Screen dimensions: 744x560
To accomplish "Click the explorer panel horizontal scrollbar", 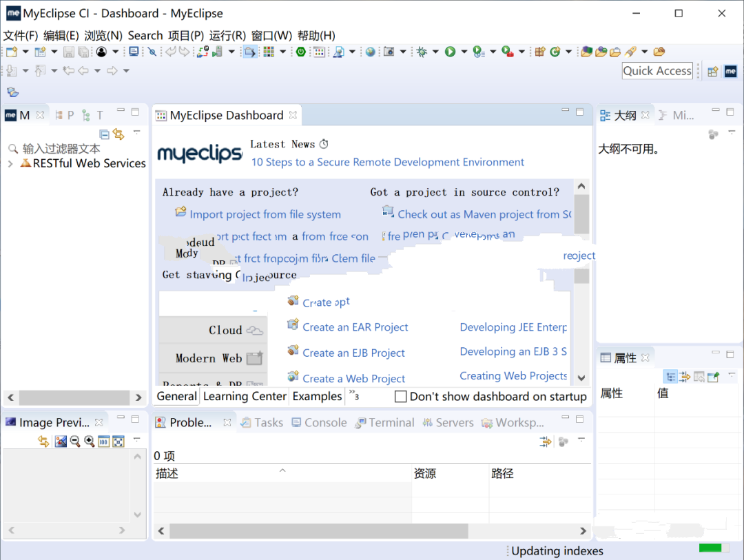I will tap(74, 397).
